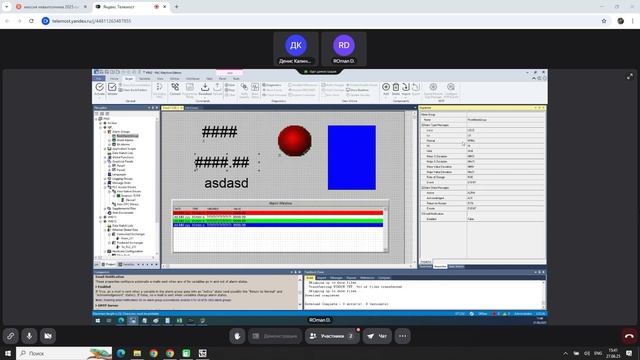Click the red hang up button
The width and height of the screenshot is (640, 360).
click(629, 336)
